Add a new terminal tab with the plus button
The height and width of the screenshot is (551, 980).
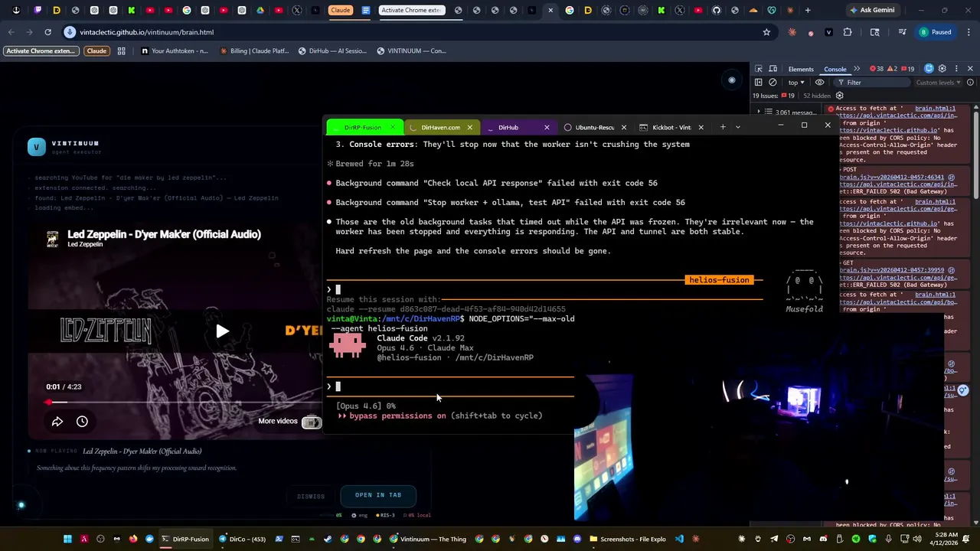tap(722, 127)
